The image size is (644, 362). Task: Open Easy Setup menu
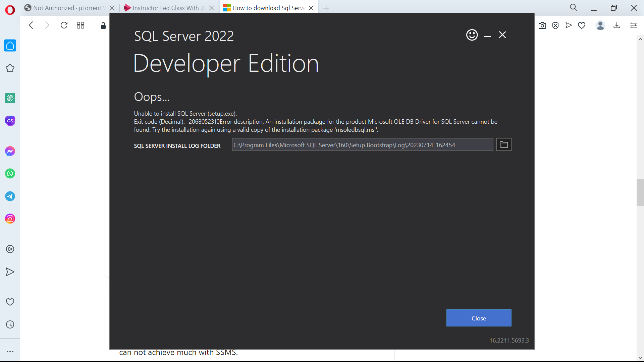pos(634,25)
